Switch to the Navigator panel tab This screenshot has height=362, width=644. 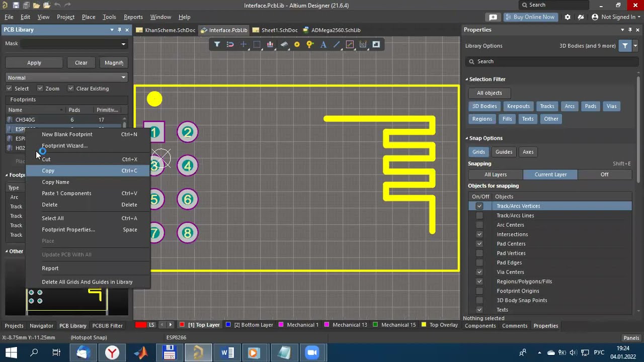click(x=41, y=326)
